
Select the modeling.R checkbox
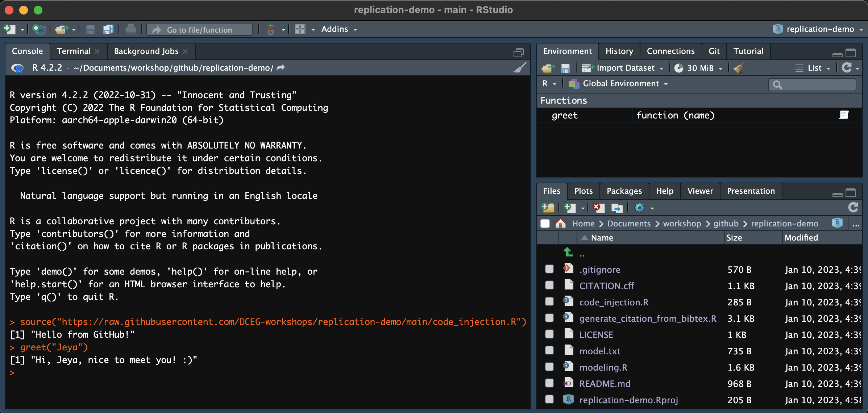(x=549, y=367)
